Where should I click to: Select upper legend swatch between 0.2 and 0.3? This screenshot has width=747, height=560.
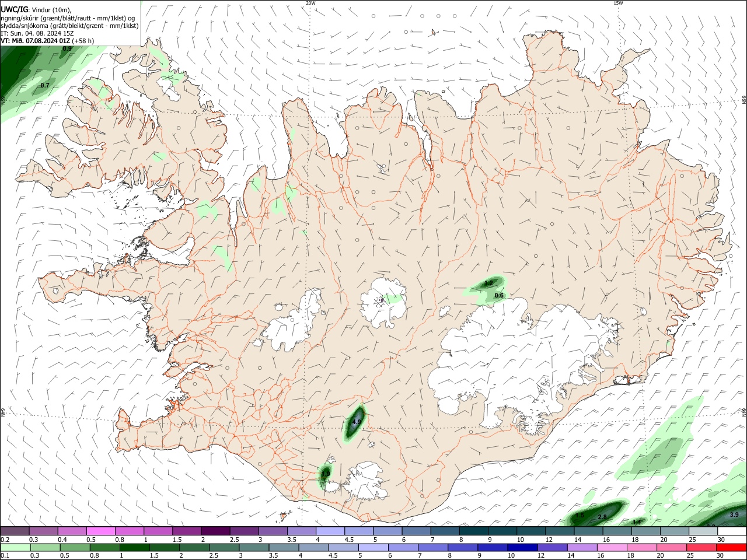15,531
